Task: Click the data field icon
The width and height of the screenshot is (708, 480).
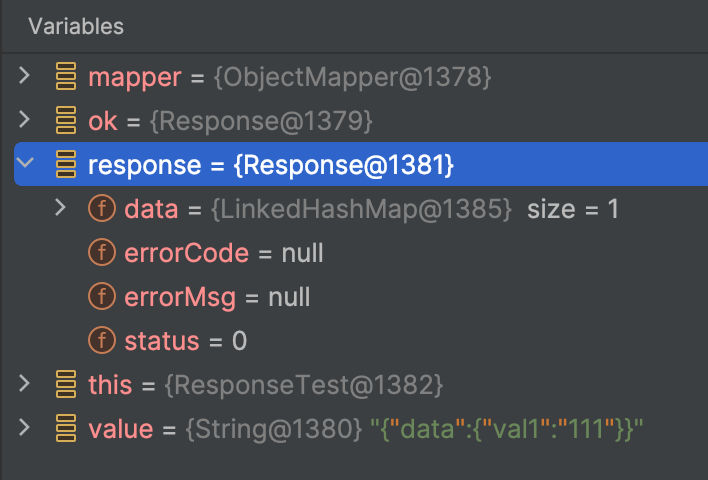Action: click(102, 209)
